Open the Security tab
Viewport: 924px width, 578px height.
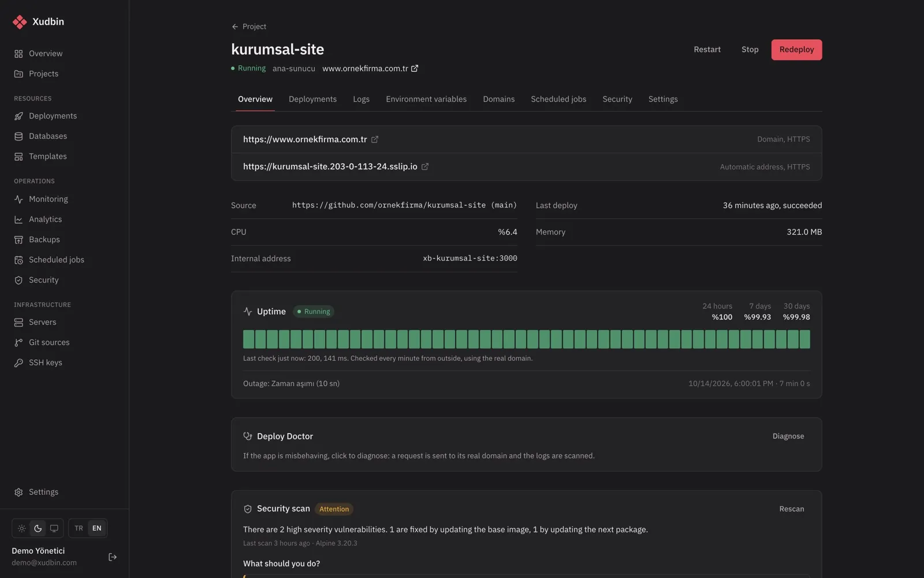[617, 99]
